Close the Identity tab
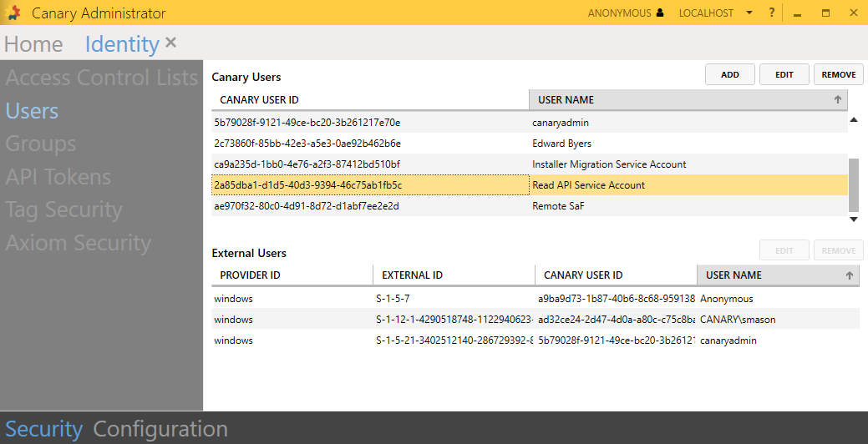The height and width of the screenshot is (444, 868). point(171,43)
